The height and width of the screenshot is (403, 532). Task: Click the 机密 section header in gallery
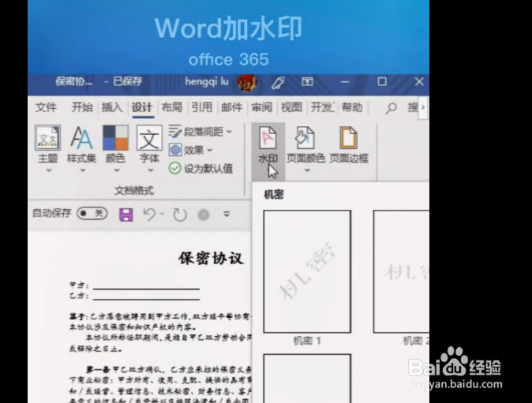[x=274, y=195]
